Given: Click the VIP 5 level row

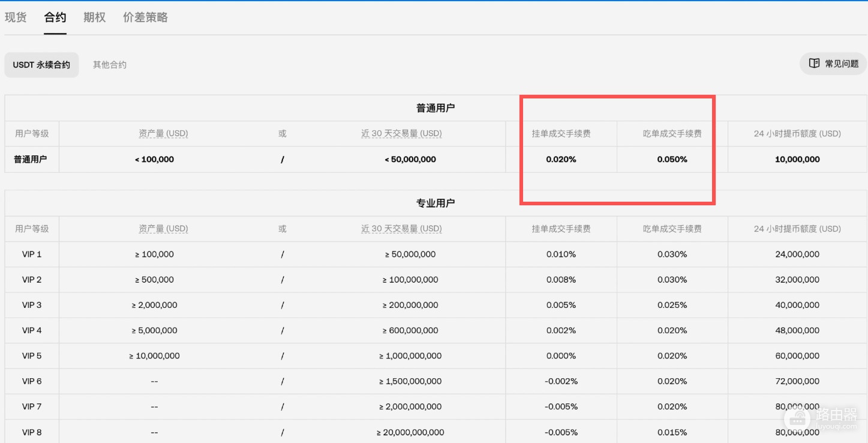Looking at the screenshot, I should (x=32, y=356).
